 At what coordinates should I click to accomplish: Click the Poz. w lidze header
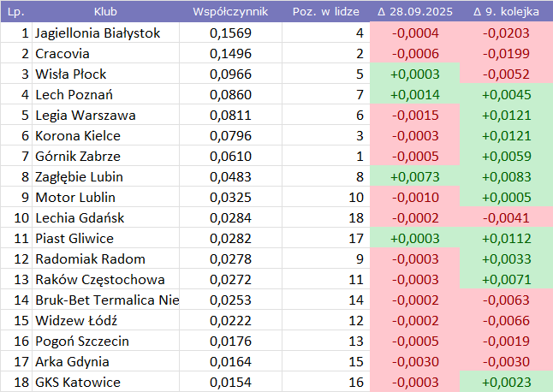[324, 12]
